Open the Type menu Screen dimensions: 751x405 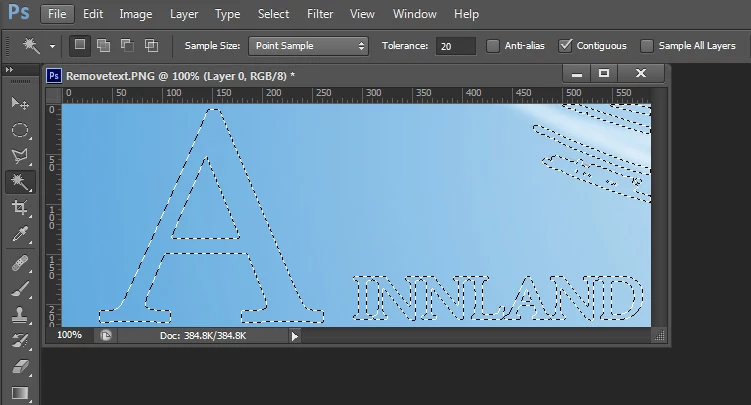pos(228,14)
